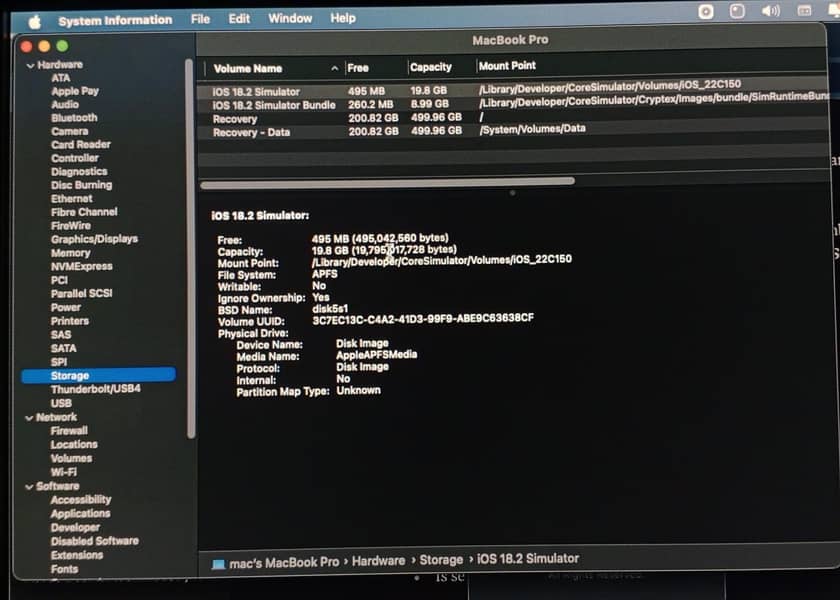Click the Volume UUID value text
Image resolution: width=840 pixels, height=600 pixels.
coord(423,319)
